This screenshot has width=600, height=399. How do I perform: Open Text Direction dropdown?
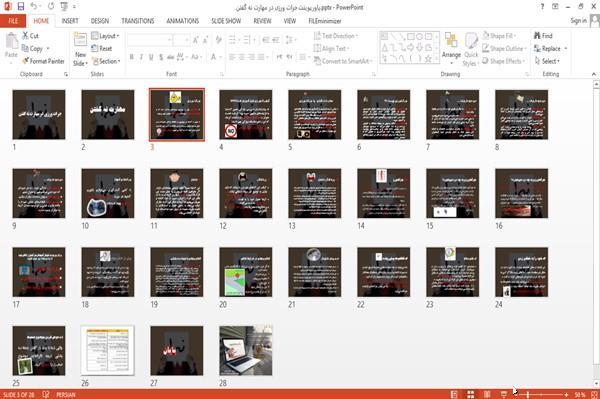[x=336, y=36]
